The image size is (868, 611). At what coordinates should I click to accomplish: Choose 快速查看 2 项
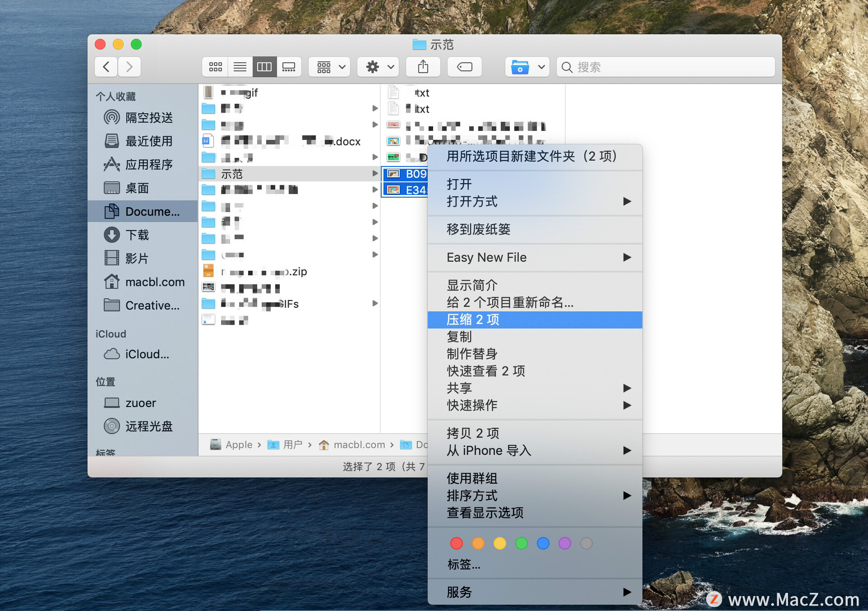point(535,371)
